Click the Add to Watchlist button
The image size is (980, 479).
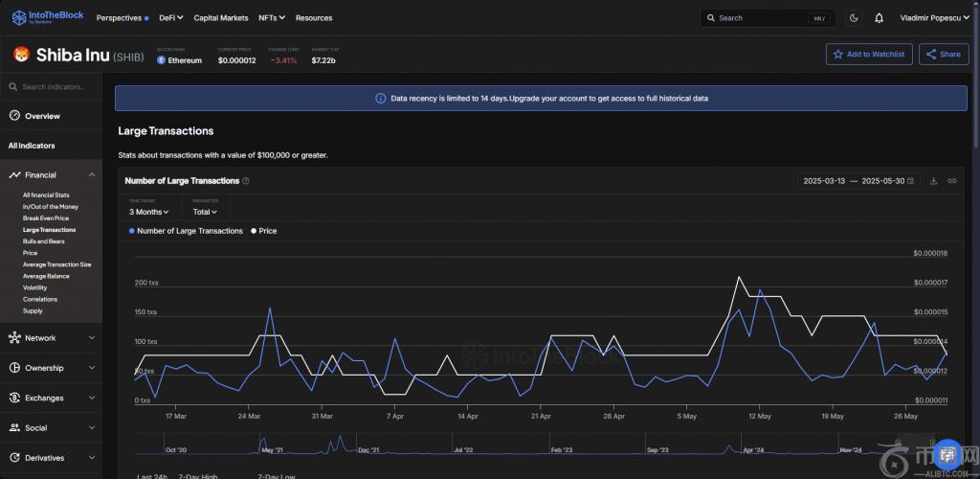(x=869, y=55)
